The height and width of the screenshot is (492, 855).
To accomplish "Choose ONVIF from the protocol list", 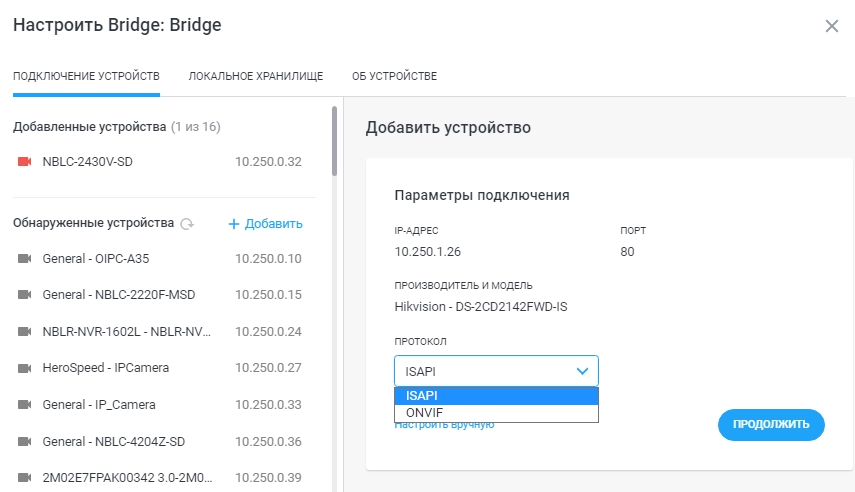I will tap(496, 413).
